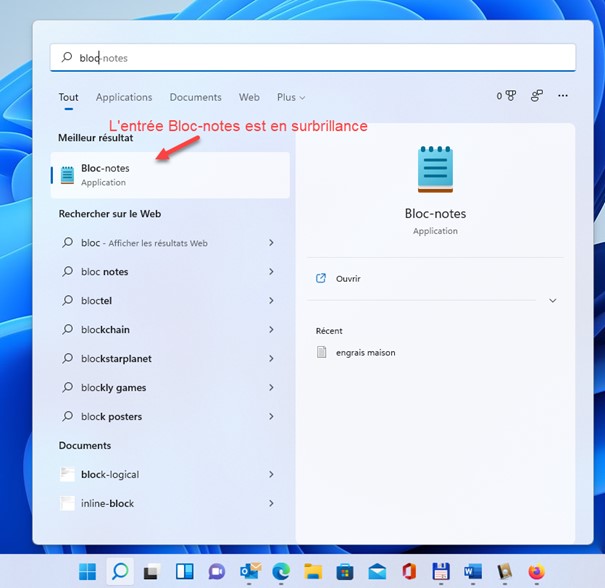Expand the blockchain web suggestion arrow
The height and width of the screenshot is (588, 605).
pos(271,330)
